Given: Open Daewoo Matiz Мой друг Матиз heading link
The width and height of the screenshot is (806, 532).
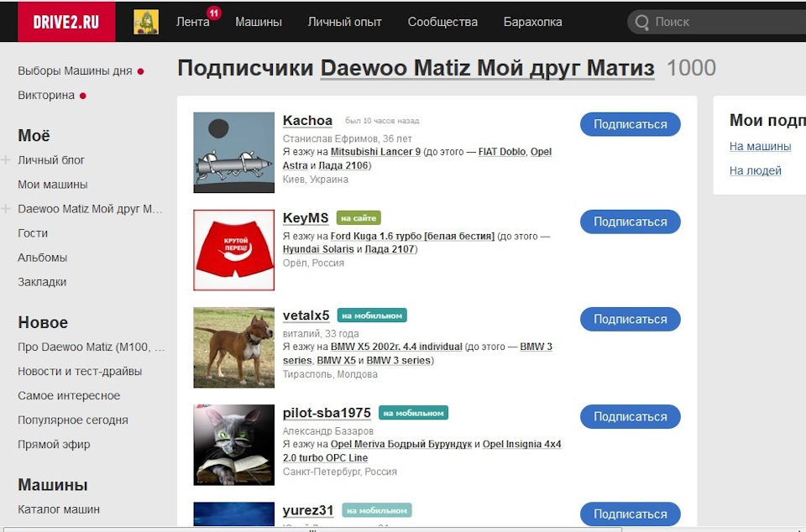Looking at the screenshot, I should coord(487,68).
